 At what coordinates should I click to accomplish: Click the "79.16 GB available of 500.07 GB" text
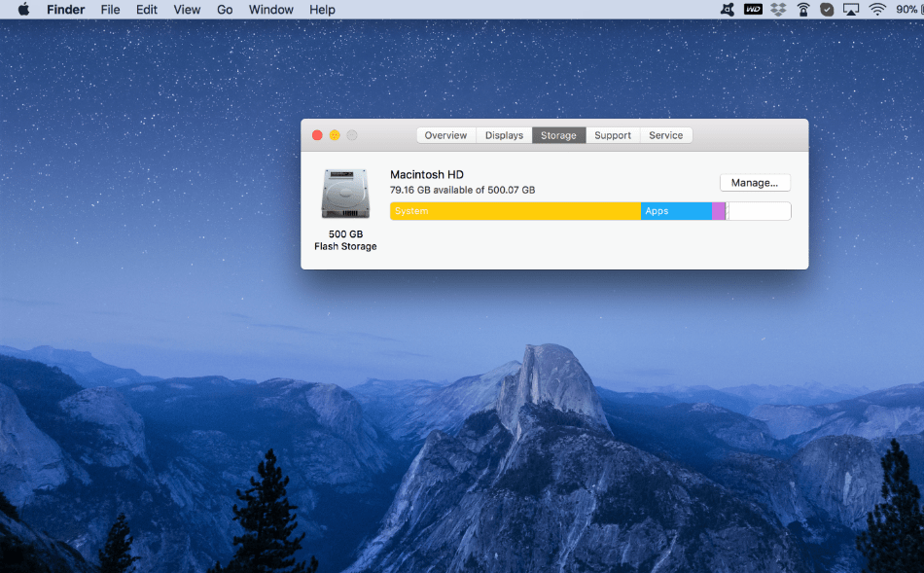pos(463,190)
